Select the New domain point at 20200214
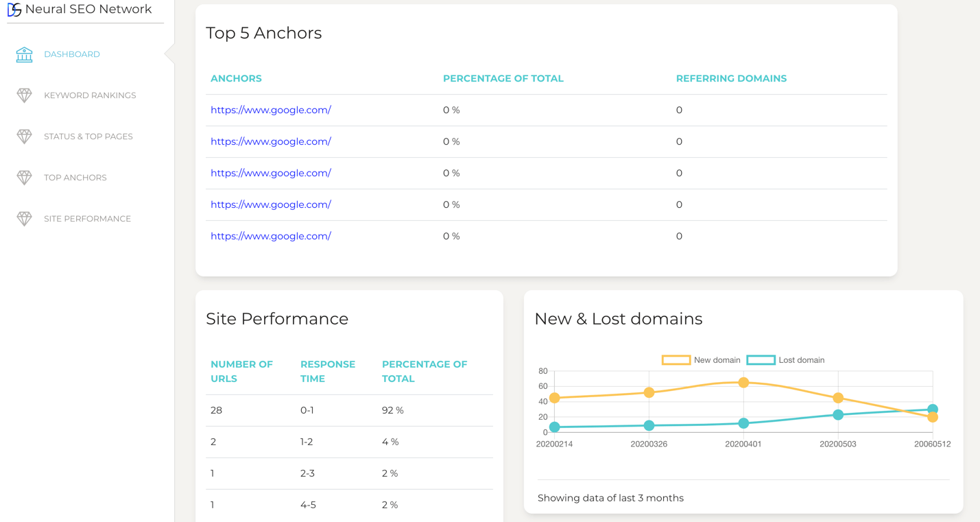Viewport: 980px width, 522px height. tap(555, 398)
